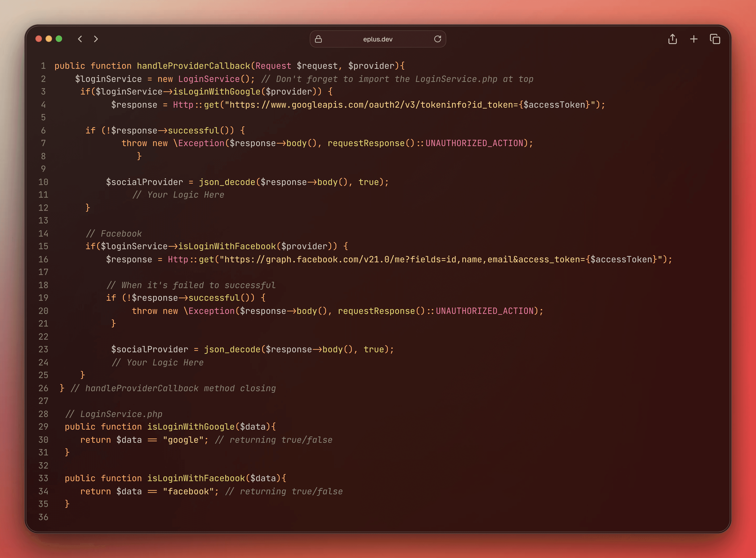Click the "Your Logic Here" comment on line 24

[158, 362]
